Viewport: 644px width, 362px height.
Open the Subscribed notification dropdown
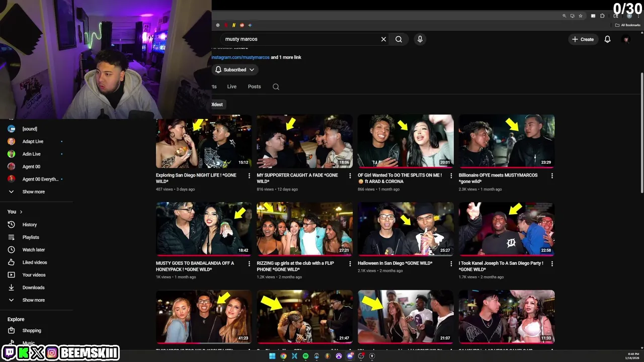click(x=235, y=70)
